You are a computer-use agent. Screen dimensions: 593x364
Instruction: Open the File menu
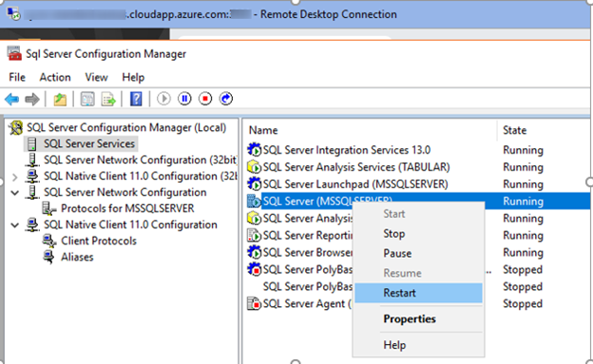click(17, 77)
